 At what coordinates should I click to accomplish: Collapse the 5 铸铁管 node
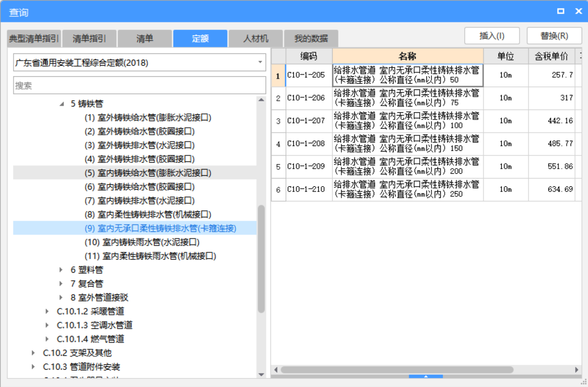coord(62,104)
